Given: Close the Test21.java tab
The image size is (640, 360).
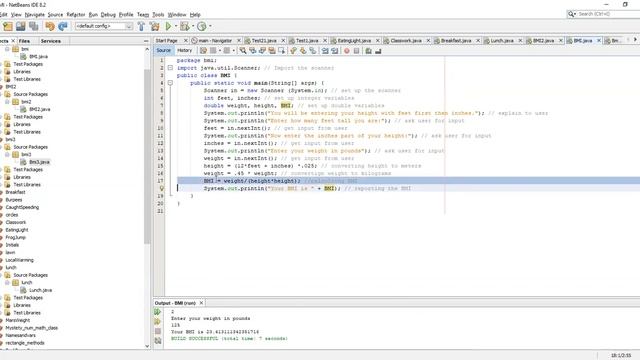Looking at the screenshot, I should point(283,41).
